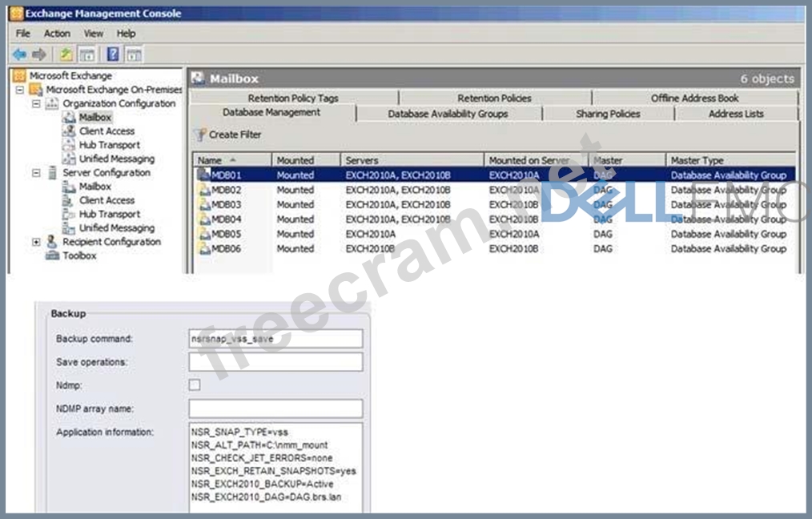Image resolution: width=812 pixels, height=519 pixels.
Task: Click the MDB05 database icon
Action: 204,234
